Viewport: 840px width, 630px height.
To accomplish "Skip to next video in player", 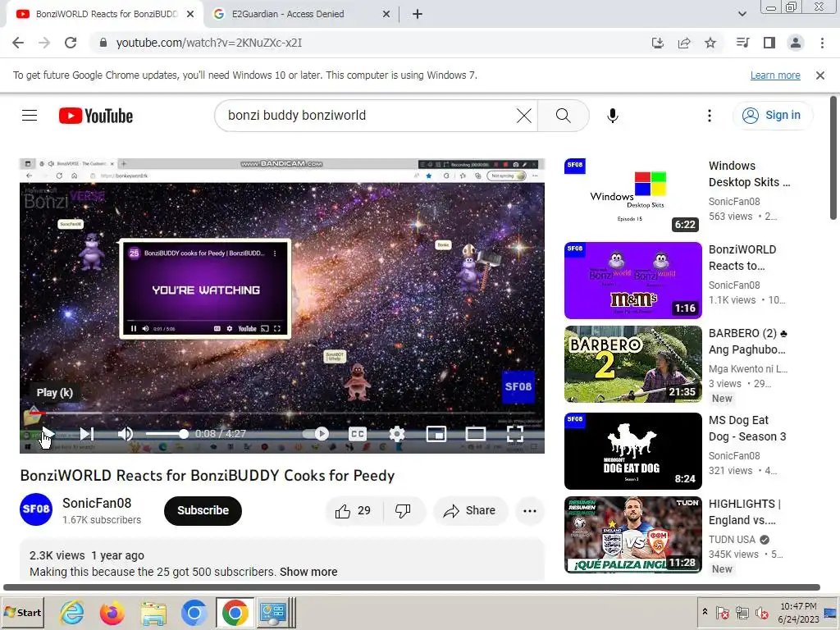I will pos(87,434).
